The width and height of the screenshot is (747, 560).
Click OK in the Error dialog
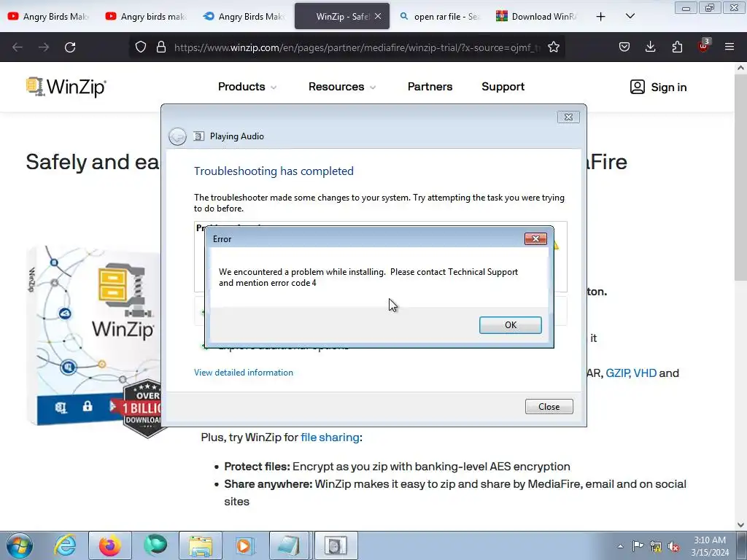tap(510, 324)
